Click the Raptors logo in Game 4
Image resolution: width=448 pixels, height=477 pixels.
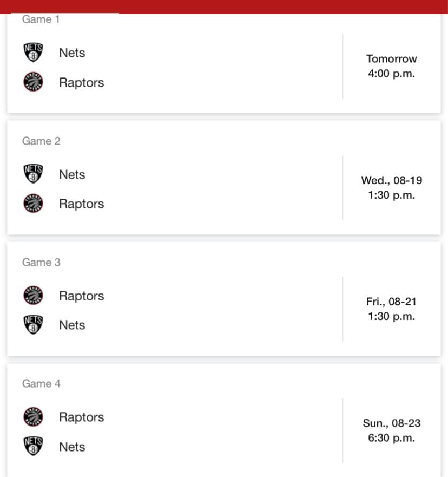click(33, 417)
